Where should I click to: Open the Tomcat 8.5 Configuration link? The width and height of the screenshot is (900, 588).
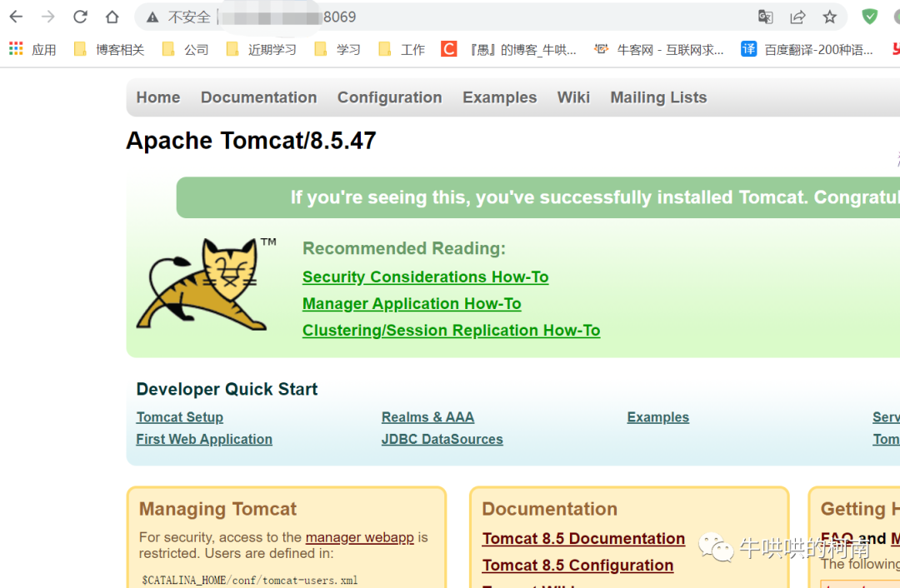click(578, 565)
